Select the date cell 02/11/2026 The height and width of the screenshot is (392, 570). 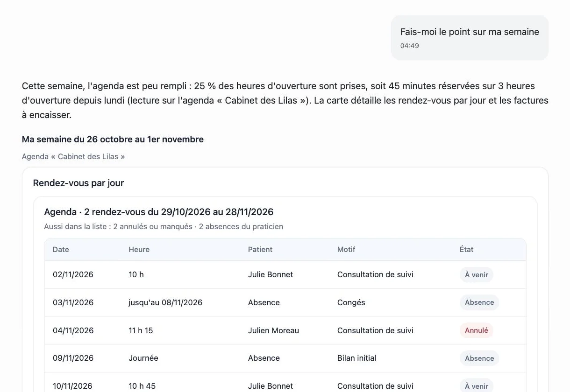point(73,274)
